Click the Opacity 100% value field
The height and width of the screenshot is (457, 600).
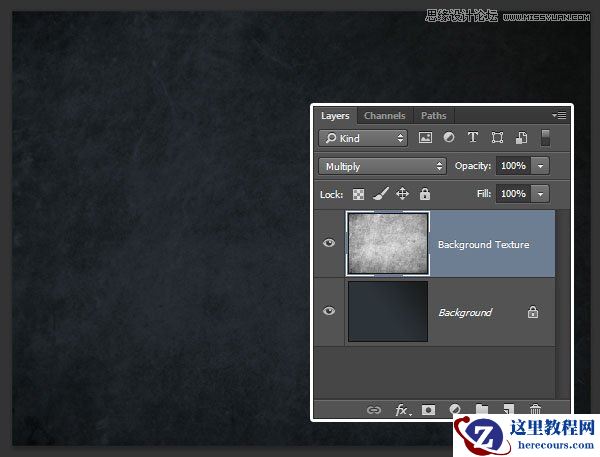click(513, 166)
